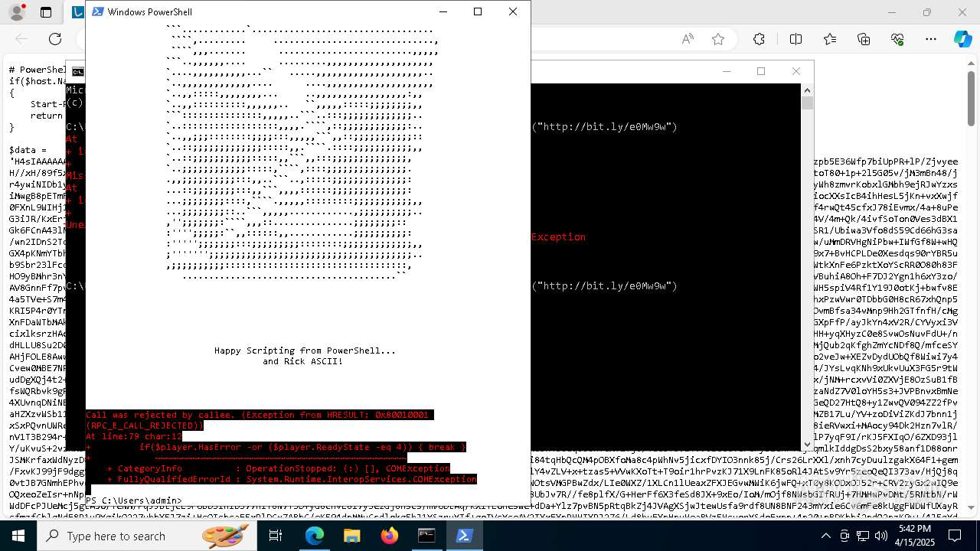Click second bit.ly URL in command prompt

pos(605,286)
